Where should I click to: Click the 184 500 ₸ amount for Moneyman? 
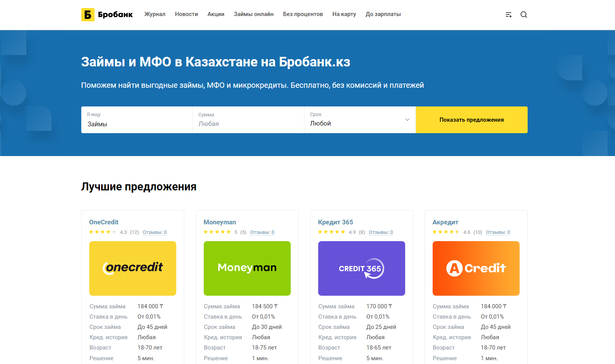[x=265, y=306]
